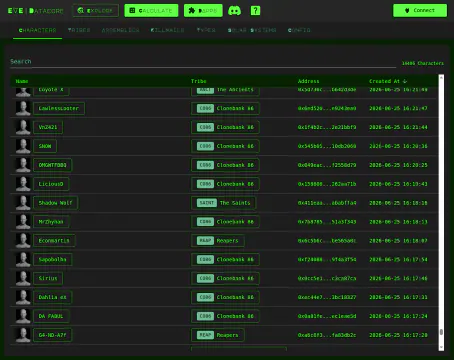The image size is (454, 360).
Task: Open the Dapps section
Action: 203,11
